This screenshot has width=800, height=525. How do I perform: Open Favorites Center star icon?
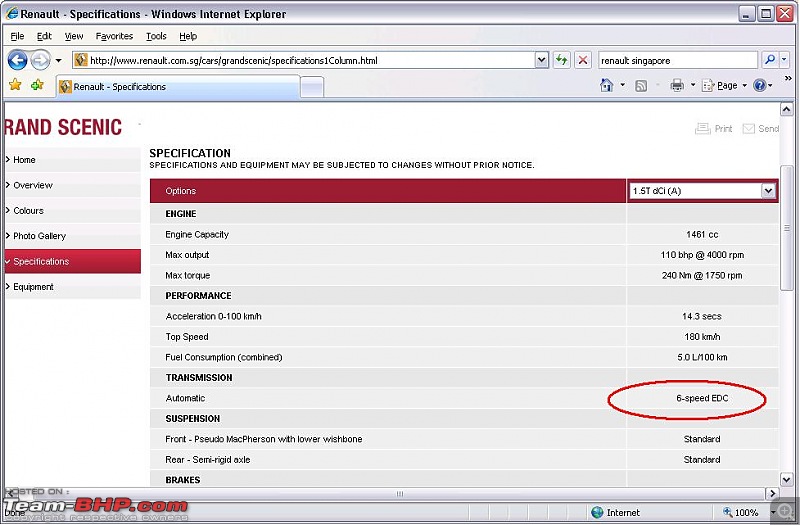click(x=15, y=85)
